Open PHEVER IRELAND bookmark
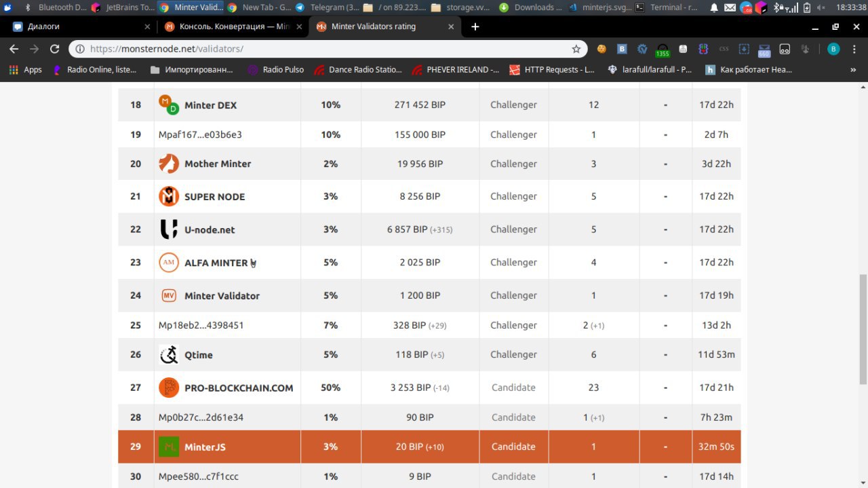This screenshot has width=868, height=488. coord(455,69)
